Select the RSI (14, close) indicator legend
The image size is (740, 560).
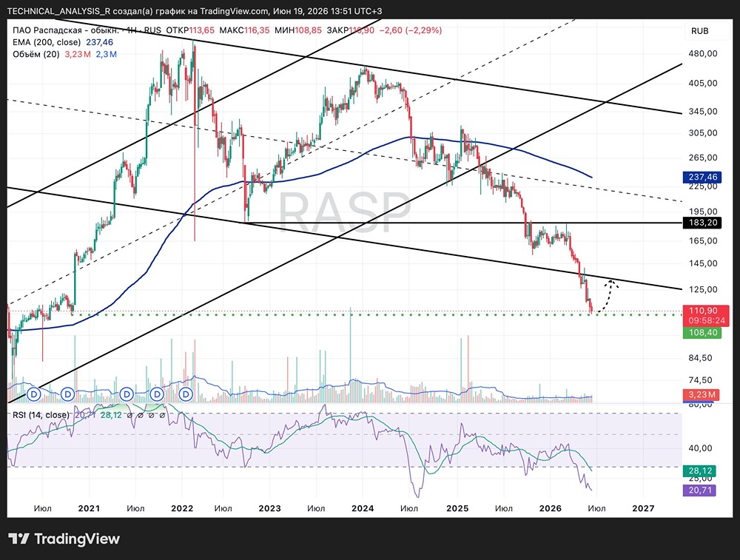coord(41,415)
